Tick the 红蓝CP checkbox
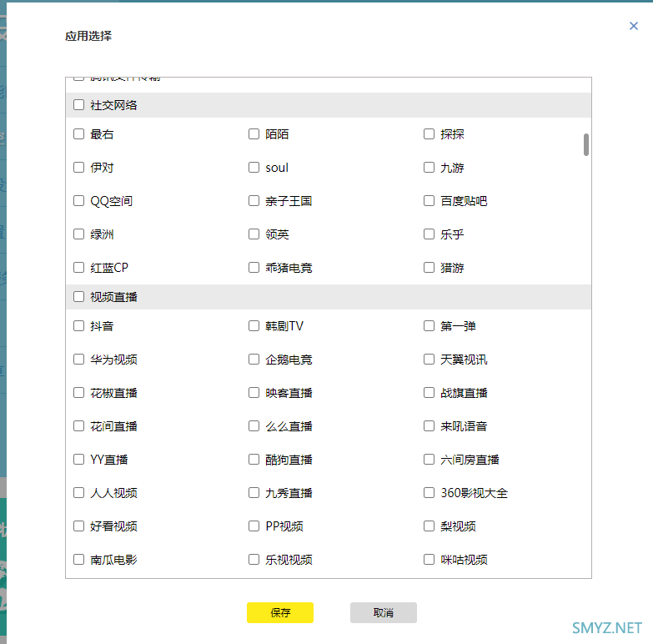The height and width of the screenshot is (644, 653). (x=78, y=268)
